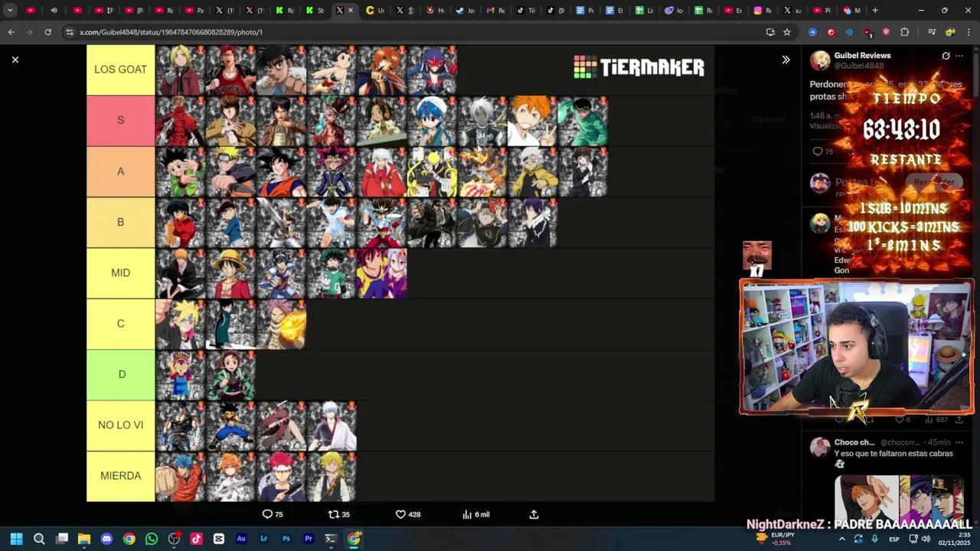Open Guibel Reviews' profile avatar

(820, 61)
